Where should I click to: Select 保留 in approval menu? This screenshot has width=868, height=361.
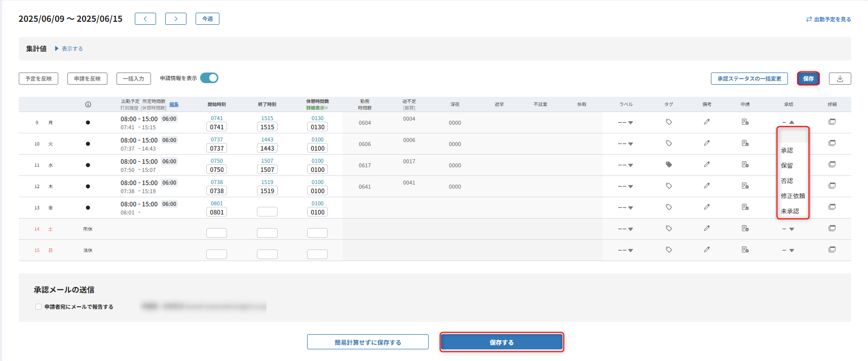[x=792, y=166]
